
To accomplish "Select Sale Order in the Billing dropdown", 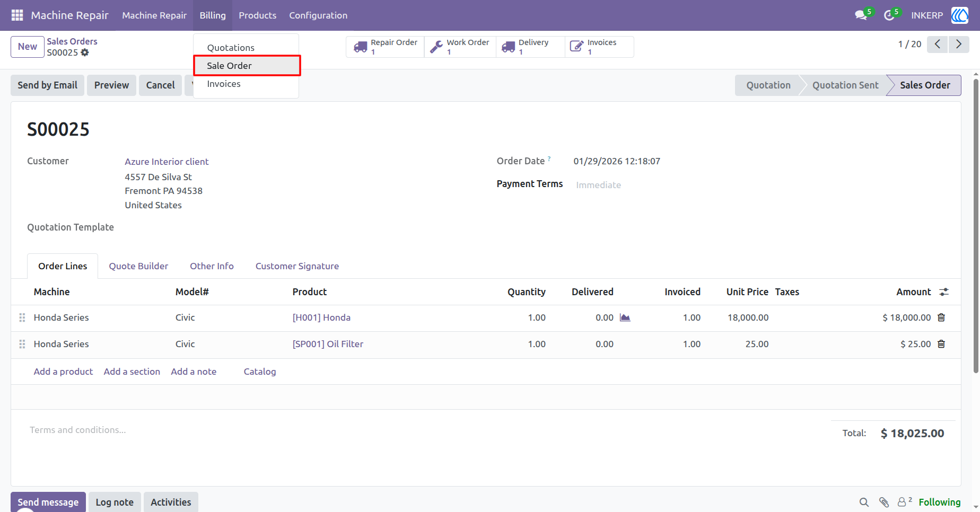I will (x=246, y=66).
